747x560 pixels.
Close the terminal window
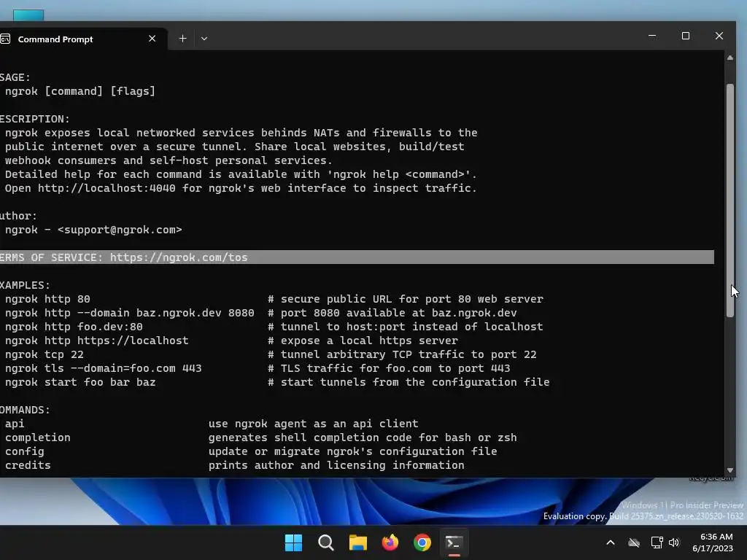[719, 36]
